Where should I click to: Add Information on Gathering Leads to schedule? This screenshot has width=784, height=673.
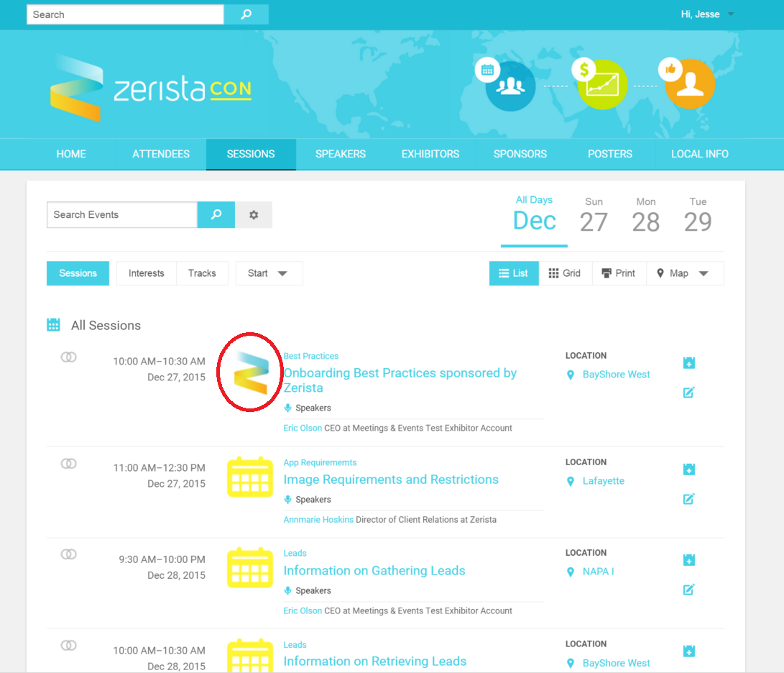[689, 560]
